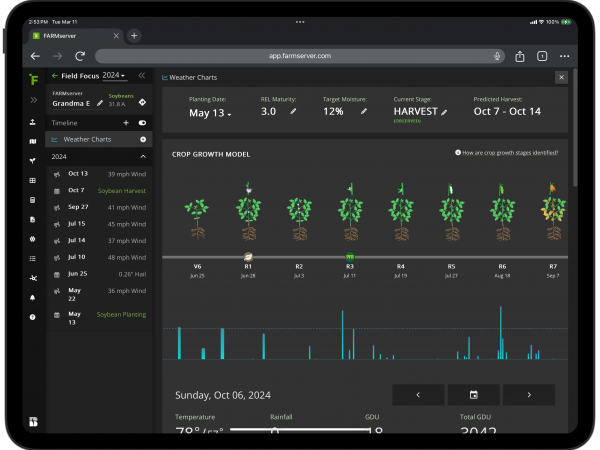Viewport: 600px width, 450px height.
Task: Open the help question mark icon
Action: point(33,317)
